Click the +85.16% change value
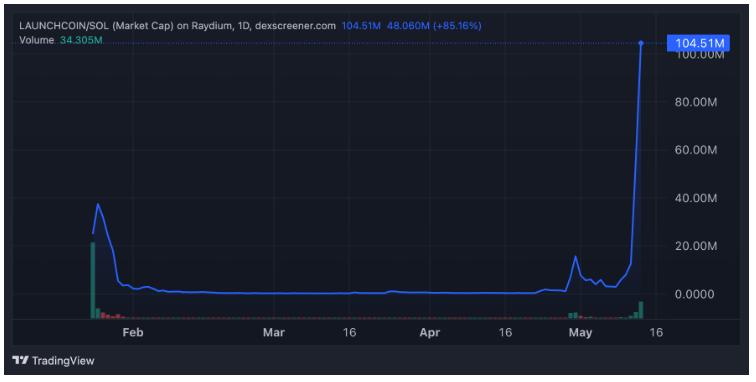Image resolution: width=756 pixels, height=382 pixels. pyautogui.click(x=457, y=26)
